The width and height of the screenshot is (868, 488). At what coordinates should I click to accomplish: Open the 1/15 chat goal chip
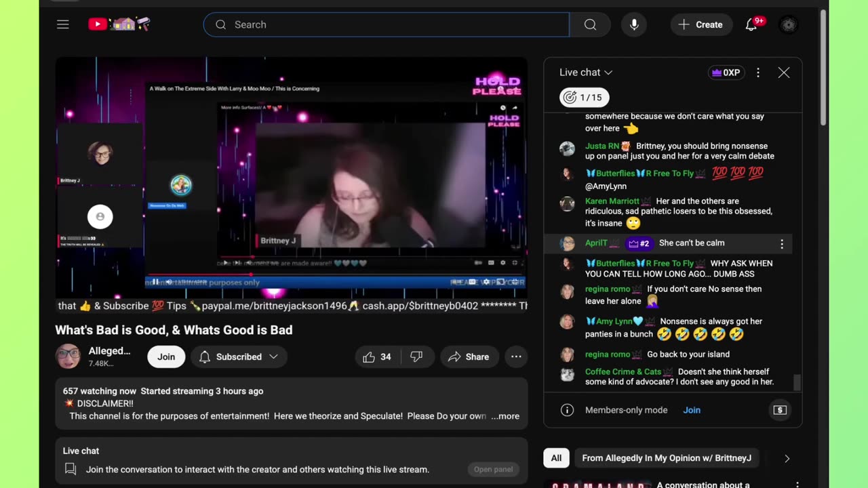click(x=584, y=98)
